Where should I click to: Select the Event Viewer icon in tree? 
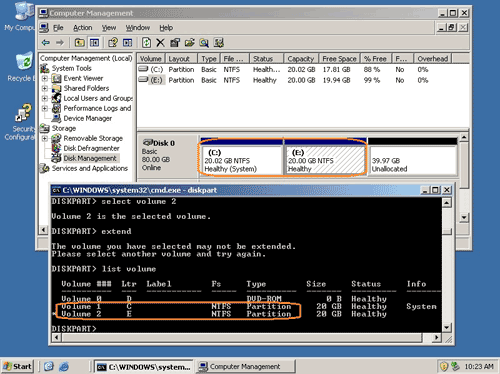click(x=57, y=78)
